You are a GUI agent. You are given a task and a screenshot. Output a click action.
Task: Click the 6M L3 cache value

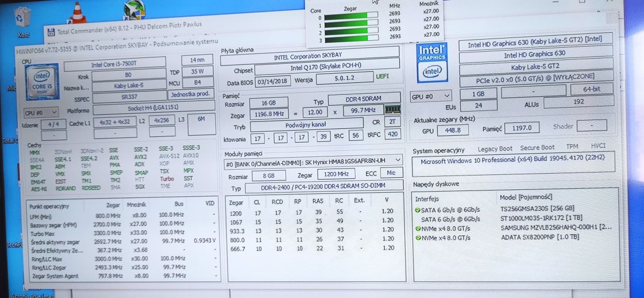[201, 124]
